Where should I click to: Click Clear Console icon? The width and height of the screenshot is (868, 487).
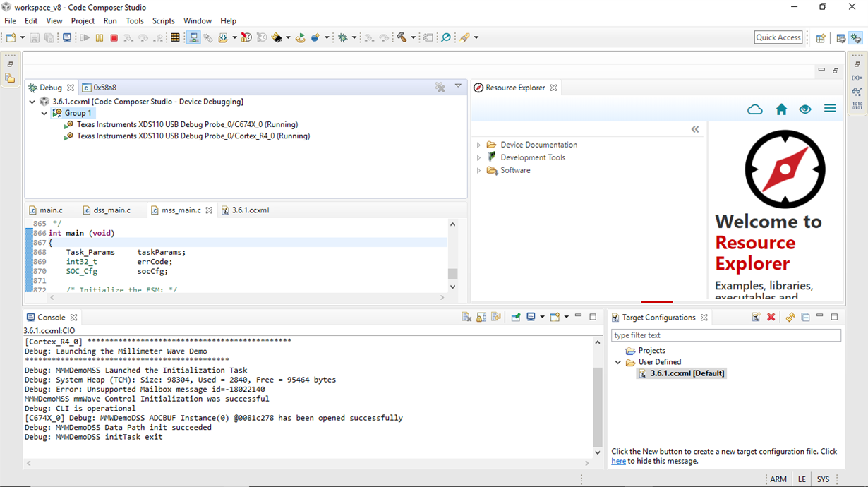pos(466,318)
